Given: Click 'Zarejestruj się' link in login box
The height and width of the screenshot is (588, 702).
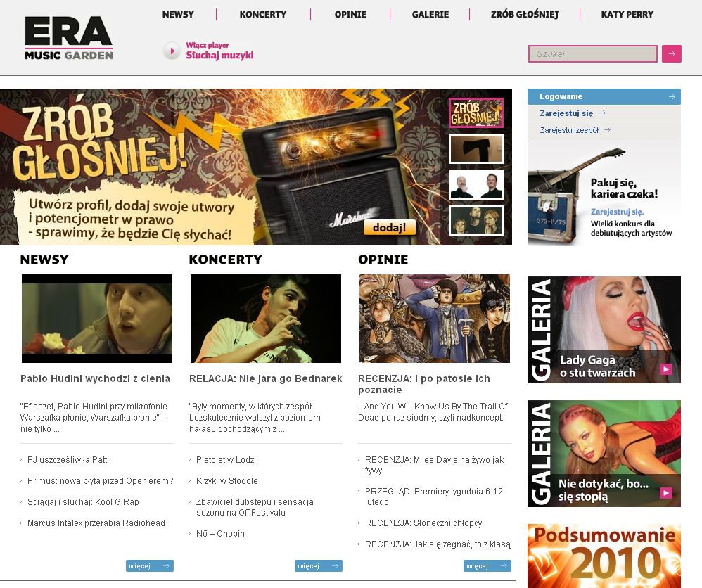Looking at the screenshot, I should click(x=566, y=113).
